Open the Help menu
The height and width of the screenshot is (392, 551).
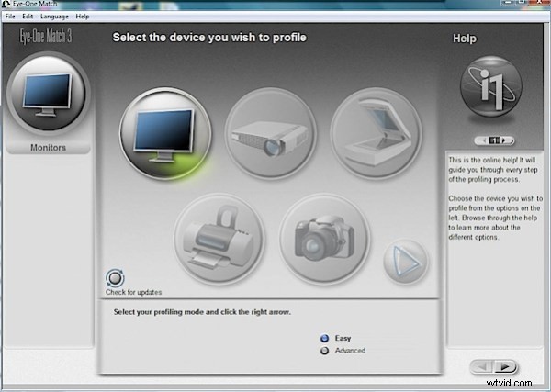83,17
